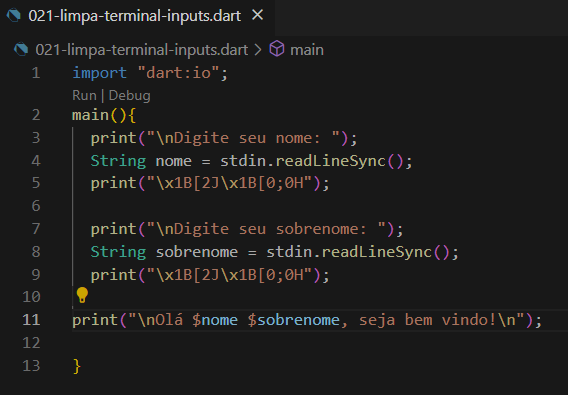Image resolution: width=568 pixels, height=395 pixels.
Task: Open the breadcrumb file name 021-limpa-terminal-inputs.dart
Action: click(x=142, y=50)
